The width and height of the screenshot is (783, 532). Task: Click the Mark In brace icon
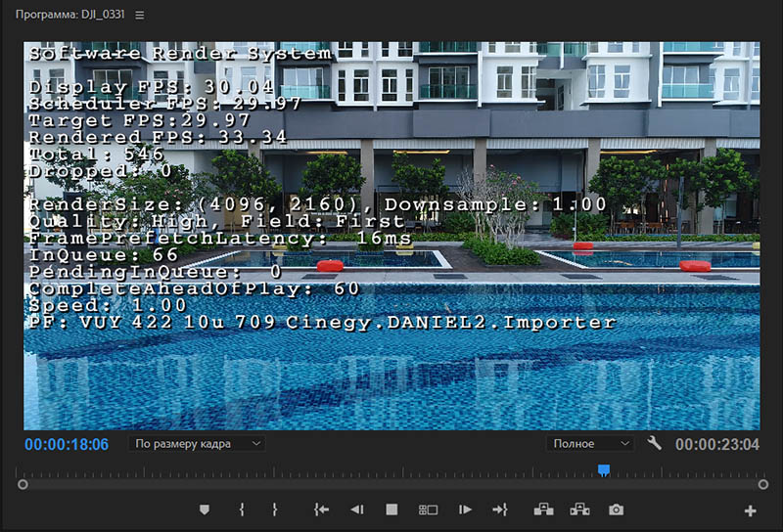[242, 510]
